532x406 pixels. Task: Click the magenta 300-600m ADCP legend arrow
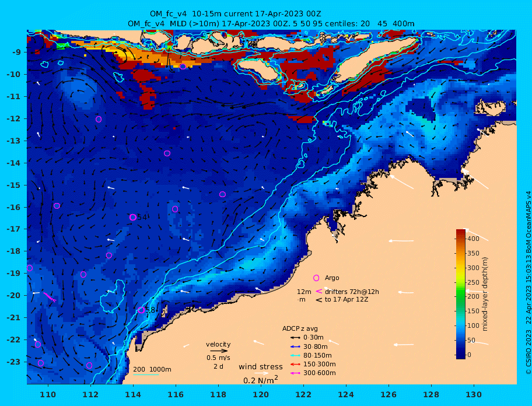(295, 373)
